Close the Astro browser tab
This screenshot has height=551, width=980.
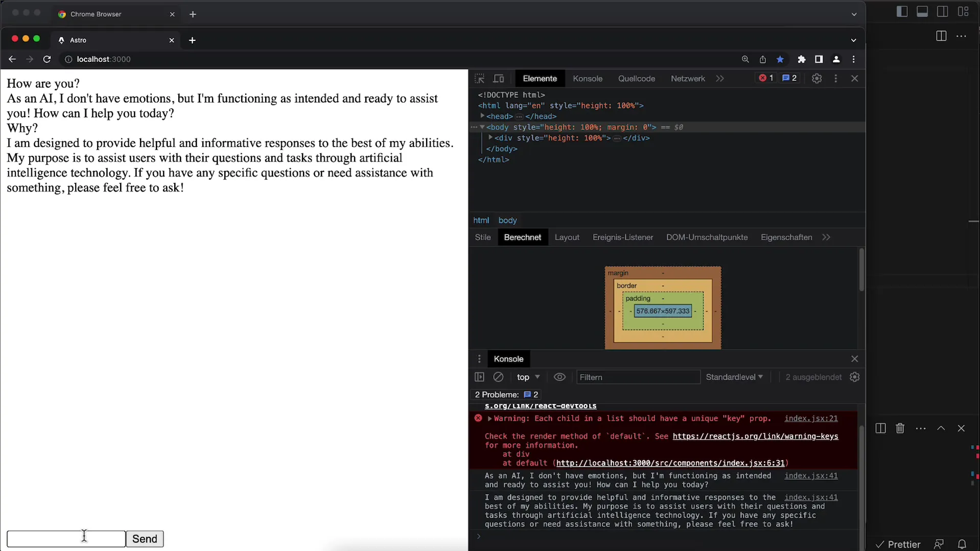point(172,40)
